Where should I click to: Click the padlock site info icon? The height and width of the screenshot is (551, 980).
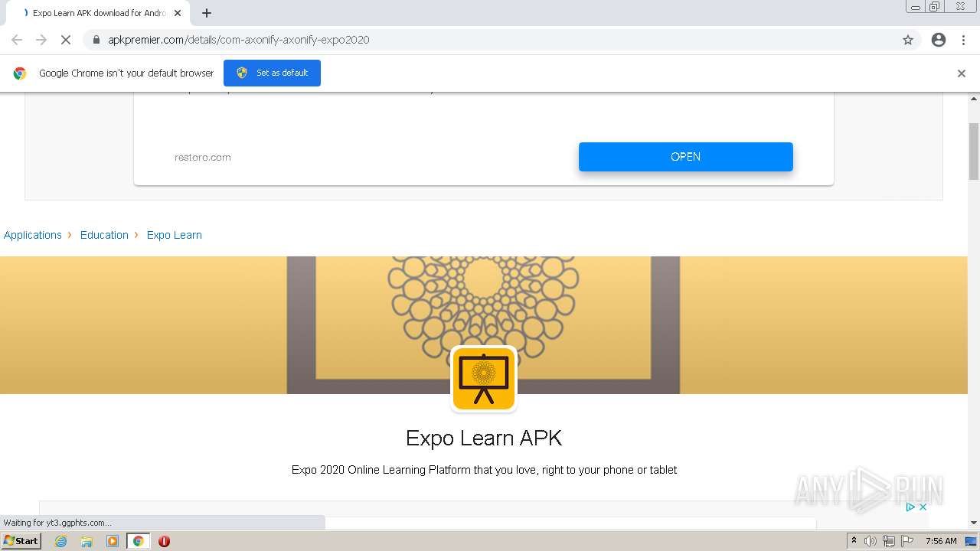pos(96,40)
